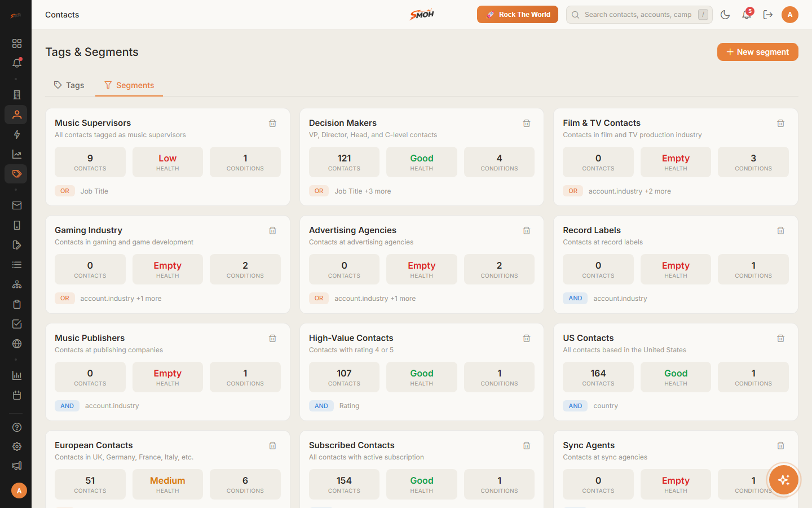Open the Film & TV Contacts title
812x508 pixels.
click(x=602, y=123)
